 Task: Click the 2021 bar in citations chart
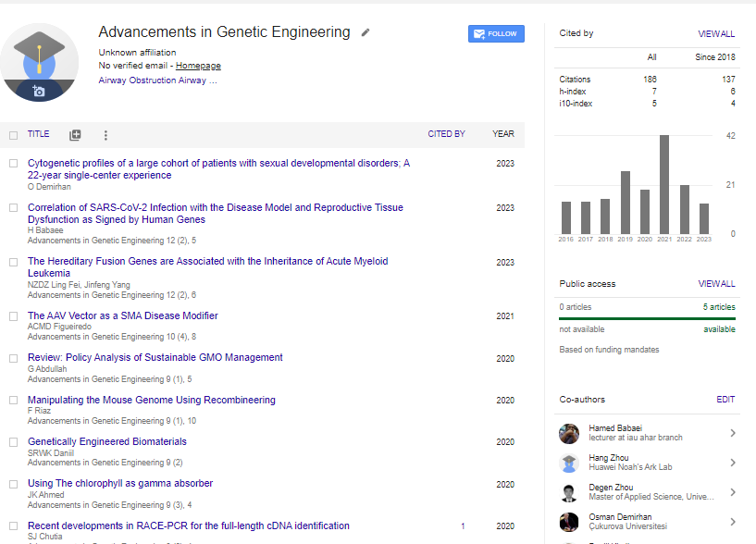point(663,185)
